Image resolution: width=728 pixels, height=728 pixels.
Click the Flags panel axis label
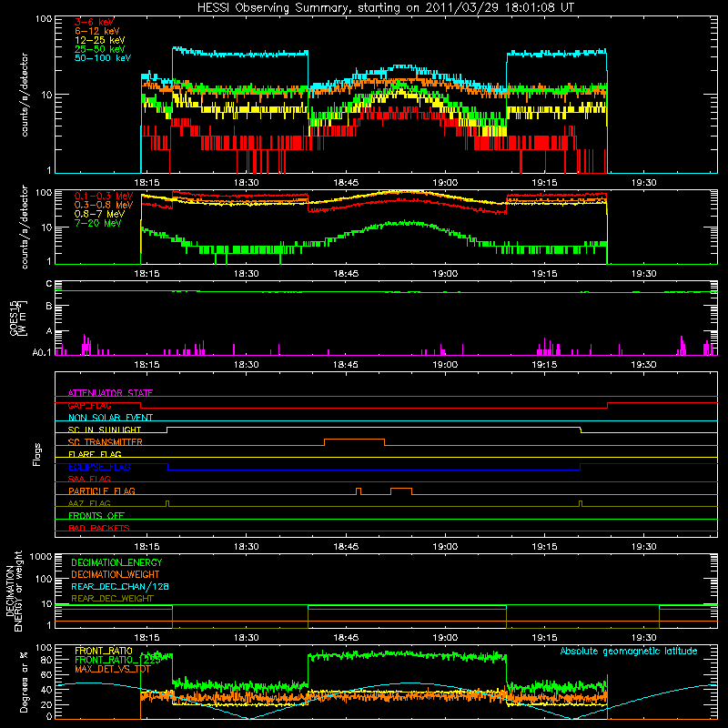pyautogui.click(x=36, y=454)
